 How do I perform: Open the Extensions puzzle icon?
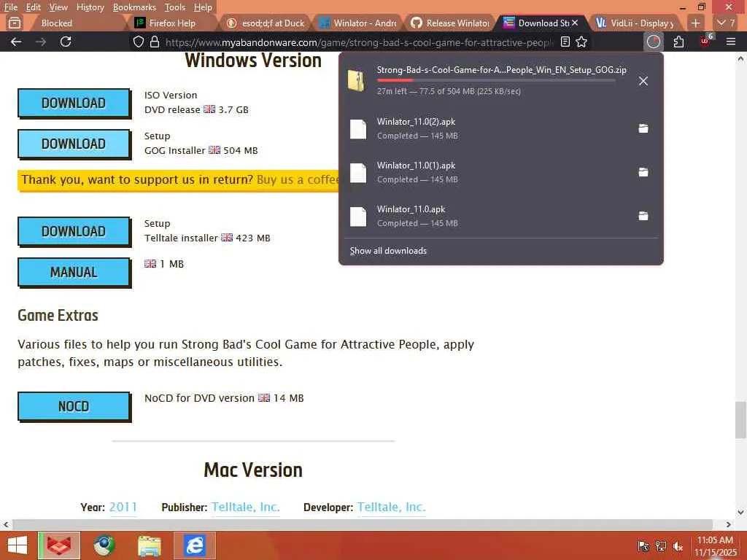679,42
